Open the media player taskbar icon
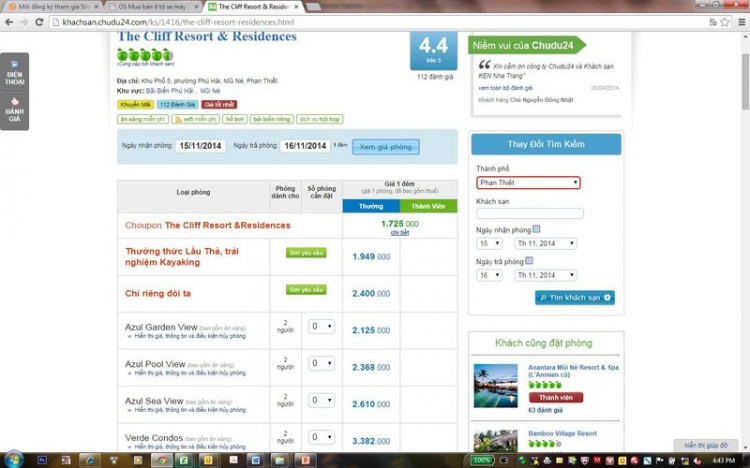The width and height of the screenshot is (750, 468). tap(137, 460)
